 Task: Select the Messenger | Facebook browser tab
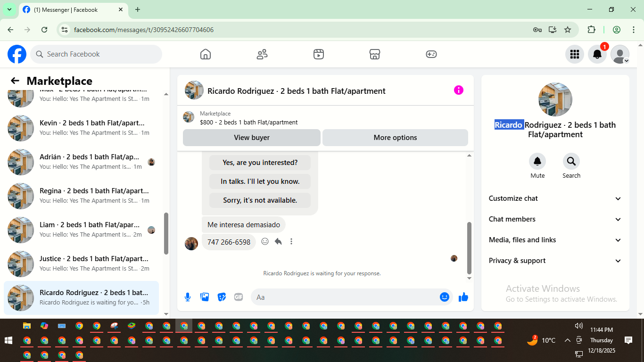click(x=73, y=9)
